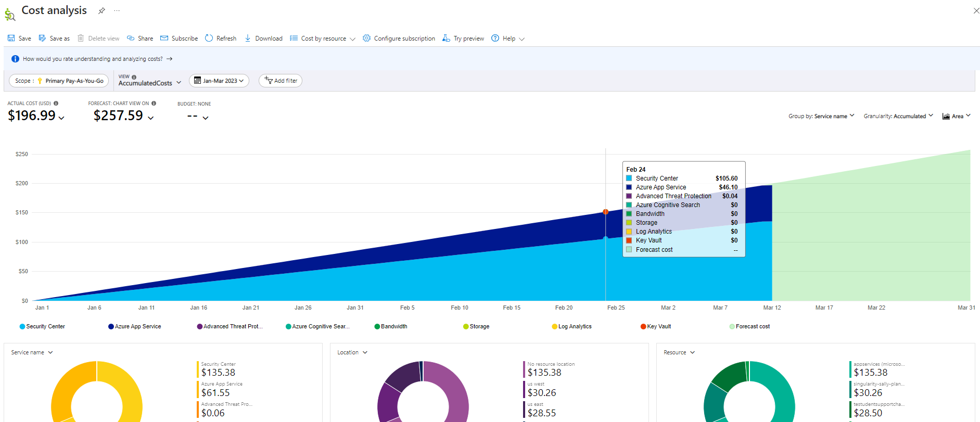Follow the rating feedback arrow link
Image resolution: width=980 pixels, height=422 pixels.
pos(170,59)
